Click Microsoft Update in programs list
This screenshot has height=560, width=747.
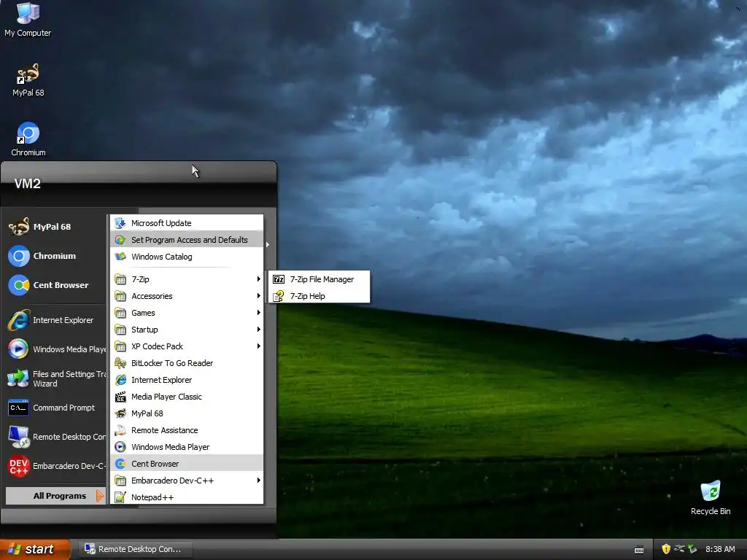click(x=187, y=223)
